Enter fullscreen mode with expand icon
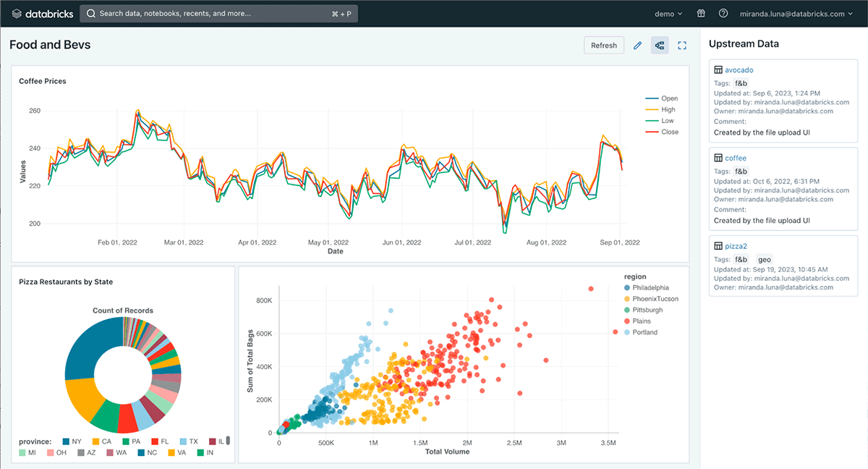The width and height of the screenshot is (868, 469). [681, 46]
